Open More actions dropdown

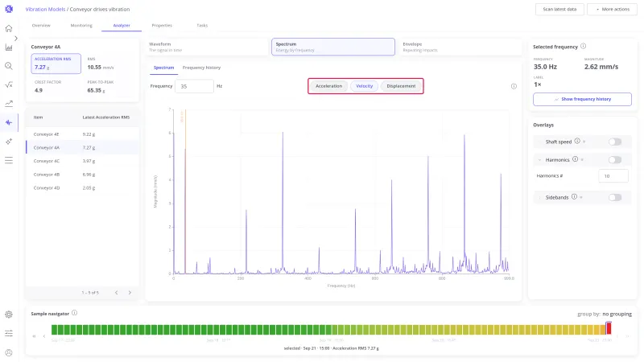tap(612, 9)
